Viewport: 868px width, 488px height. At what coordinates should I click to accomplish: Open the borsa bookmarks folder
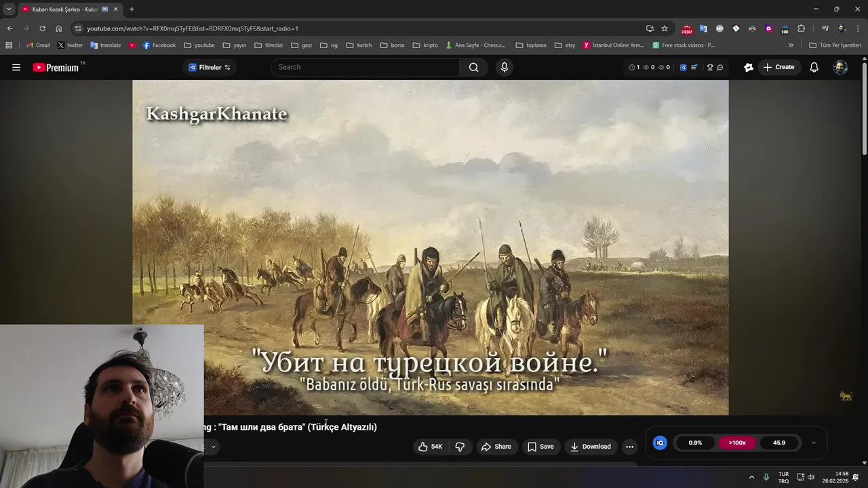(392, 45)
